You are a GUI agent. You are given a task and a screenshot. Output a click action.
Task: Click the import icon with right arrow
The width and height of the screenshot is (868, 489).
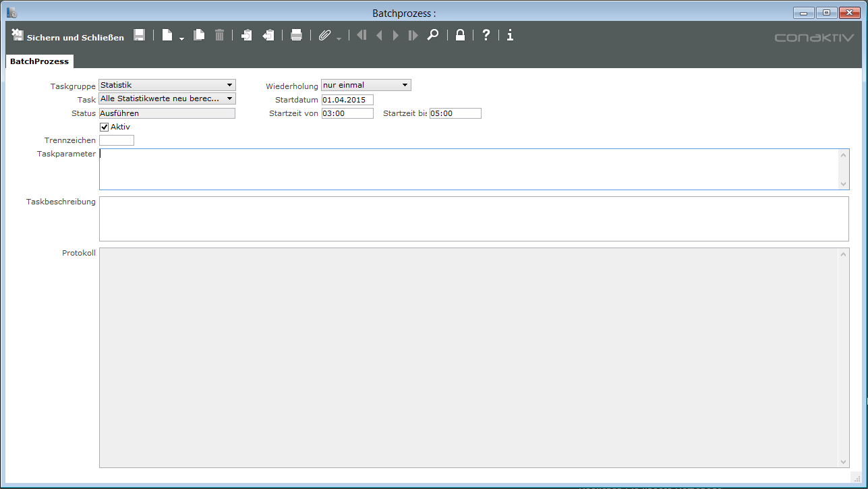[x=247, y=36]
